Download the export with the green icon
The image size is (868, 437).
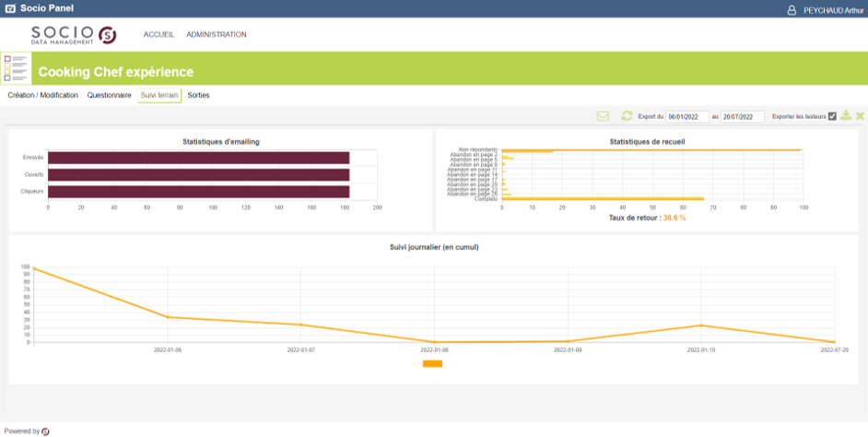tap(846, 116)
